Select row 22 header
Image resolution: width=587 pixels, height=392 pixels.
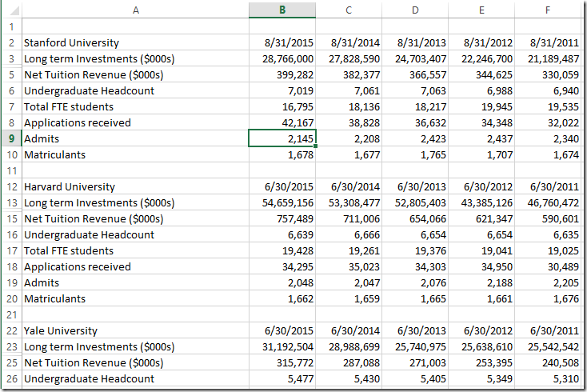[x=12, y=330]
